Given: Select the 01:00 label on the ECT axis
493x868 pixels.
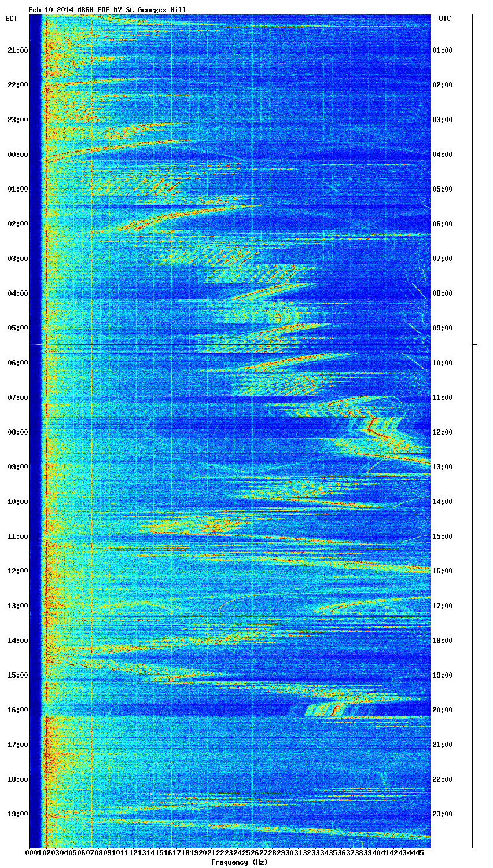Looking at the screenshot, I should tap(18, 189).
